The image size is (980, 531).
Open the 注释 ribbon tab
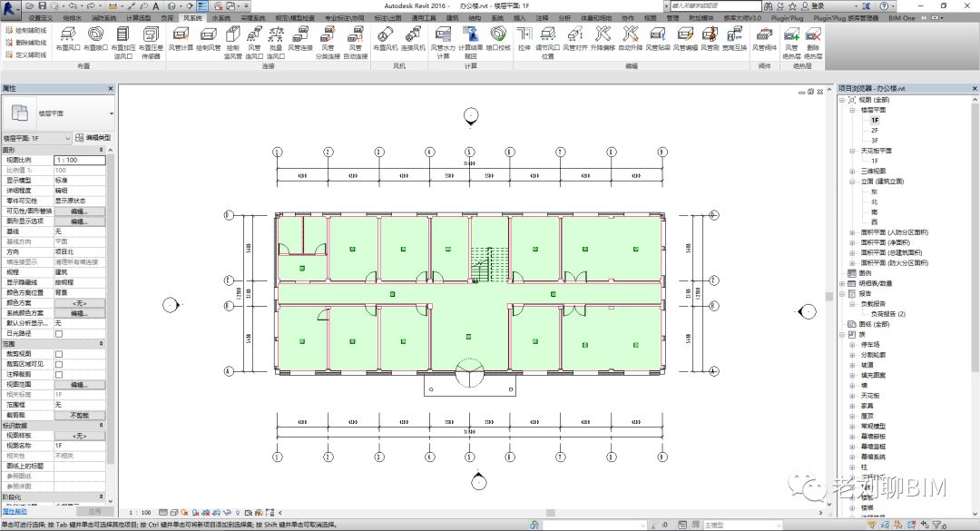click(x=542, y=18)
